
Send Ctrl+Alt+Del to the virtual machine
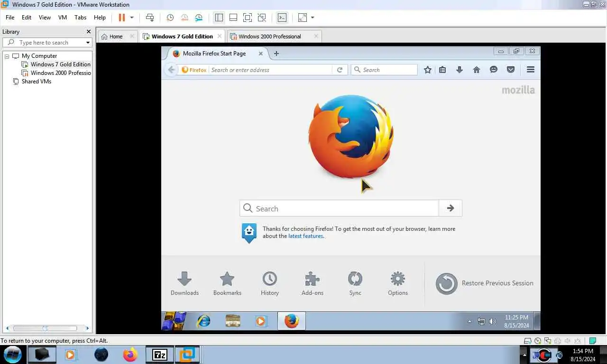(x=150, y=18)
